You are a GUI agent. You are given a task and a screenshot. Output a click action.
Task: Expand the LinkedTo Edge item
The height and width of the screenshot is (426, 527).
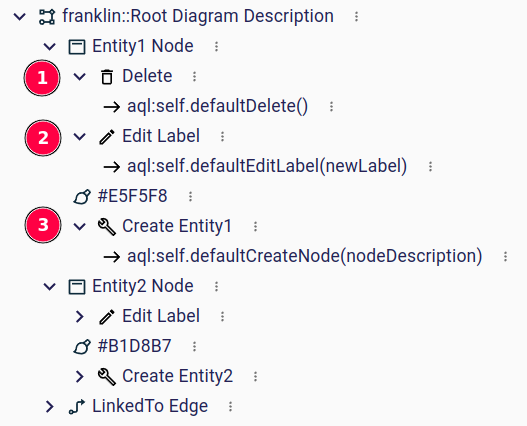pyautogui.click(x=50, y=406)
